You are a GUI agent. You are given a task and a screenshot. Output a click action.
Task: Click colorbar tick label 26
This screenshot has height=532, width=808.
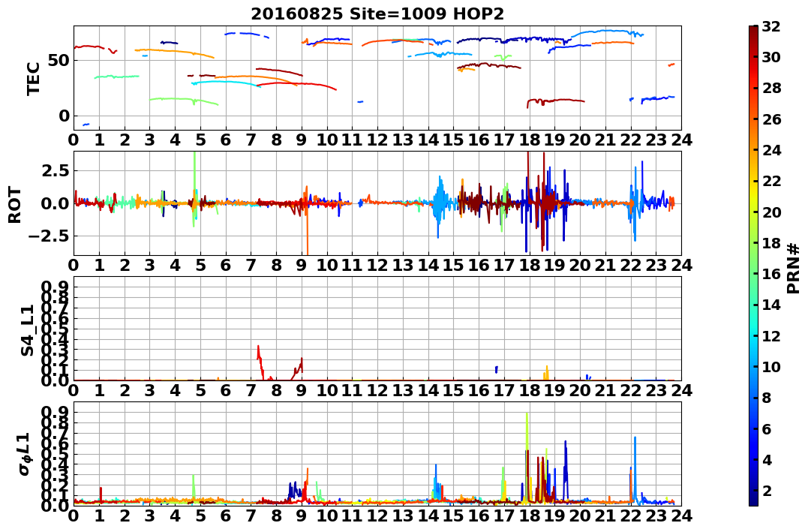click(771, 119)
